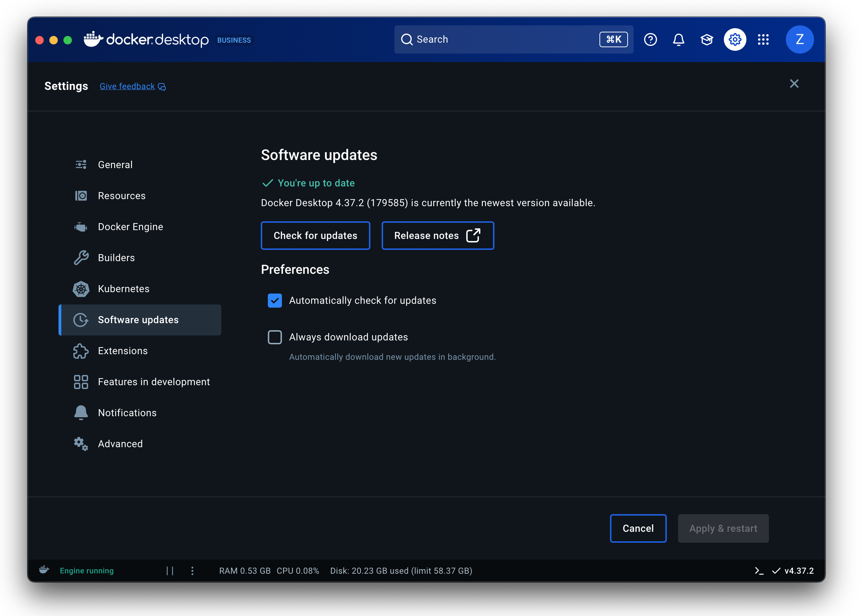862x616 pixels.
Task: Click the Learning Center graduation cap icon
Action: tap(707, 39)
